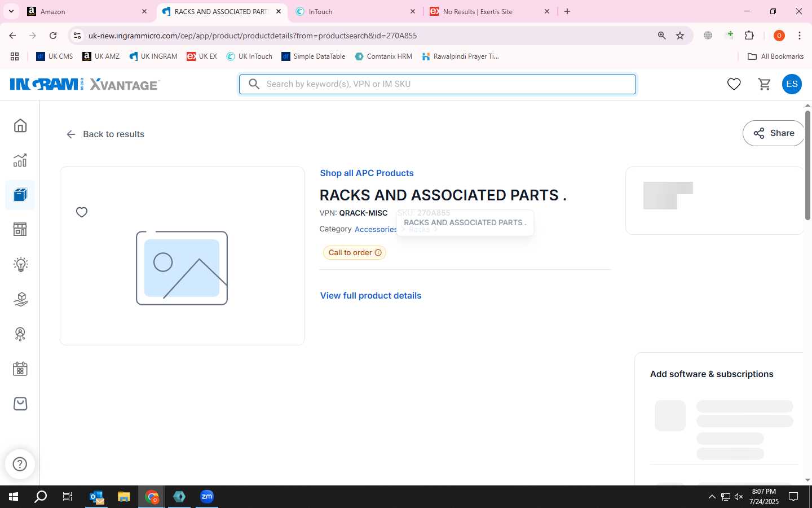This screenshot has width=812, height=508.
Task: Click the page vertical scrollbar thumb
Action: [807, 165]
